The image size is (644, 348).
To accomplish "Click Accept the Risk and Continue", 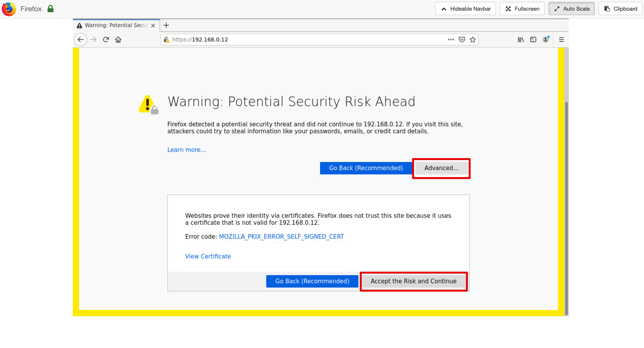I will click(x=413, y=281).
